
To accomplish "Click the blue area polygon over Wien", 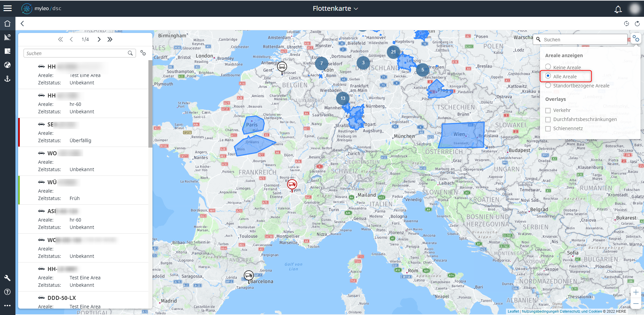I will point(462,135).
